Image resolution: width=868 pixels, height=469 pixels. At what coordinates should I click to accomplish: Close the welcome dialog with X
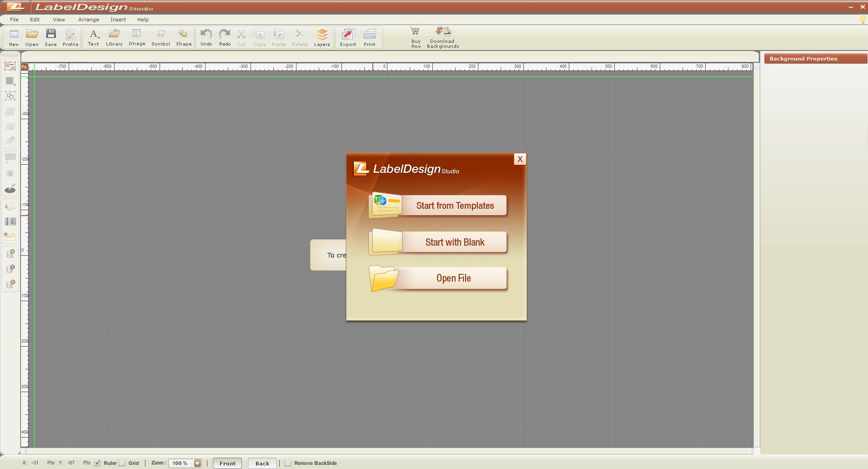[x=520, y=159]
